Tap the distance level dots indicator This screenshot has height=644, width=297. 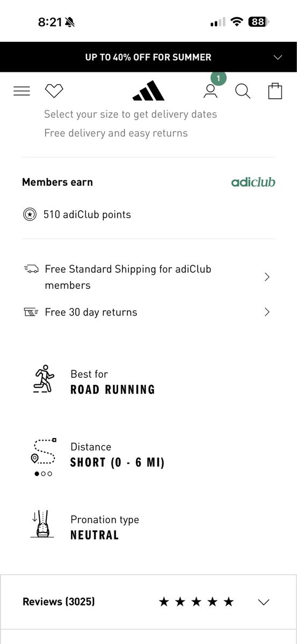tap(44, 474)
